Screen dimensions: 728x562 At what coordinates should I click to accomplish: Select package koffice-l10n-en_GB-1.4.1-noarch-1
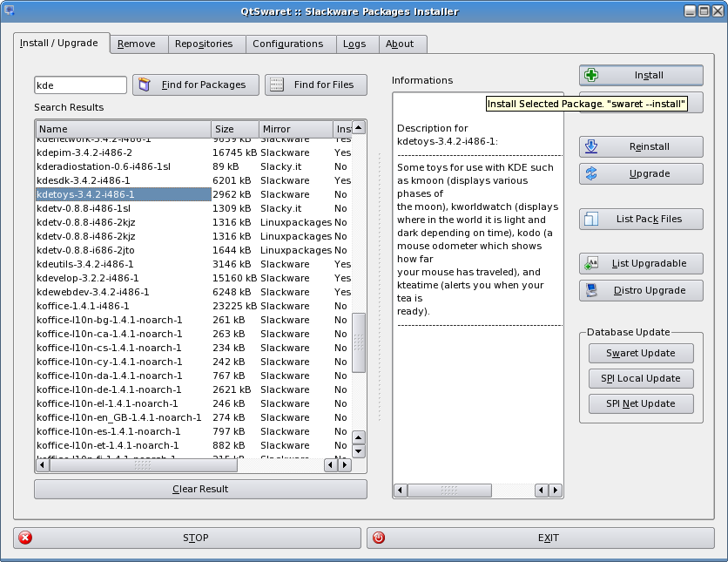[118, 417]
